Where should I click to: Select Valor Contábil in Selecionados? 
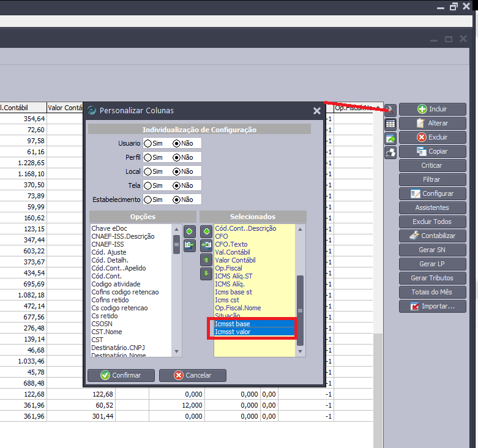click(235, 260)
